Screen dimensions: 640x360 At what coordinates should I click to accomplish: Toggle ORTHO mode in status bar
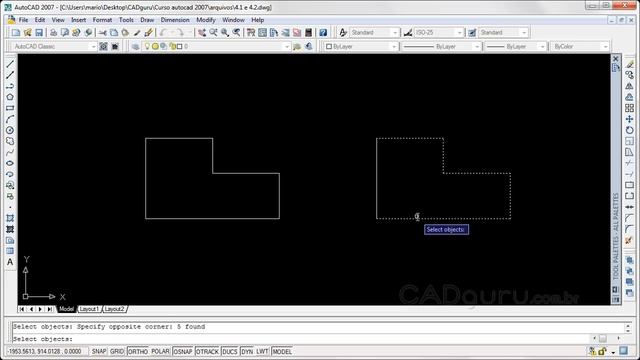[x=138, y=351]
